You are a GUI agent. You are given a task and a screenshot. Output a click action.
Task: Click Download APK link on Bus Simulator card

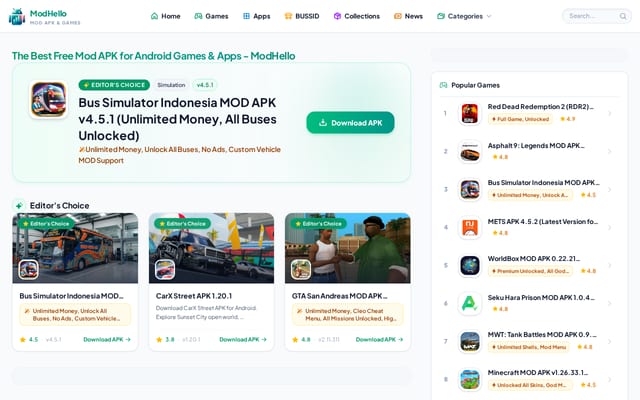tap(107, 339)
